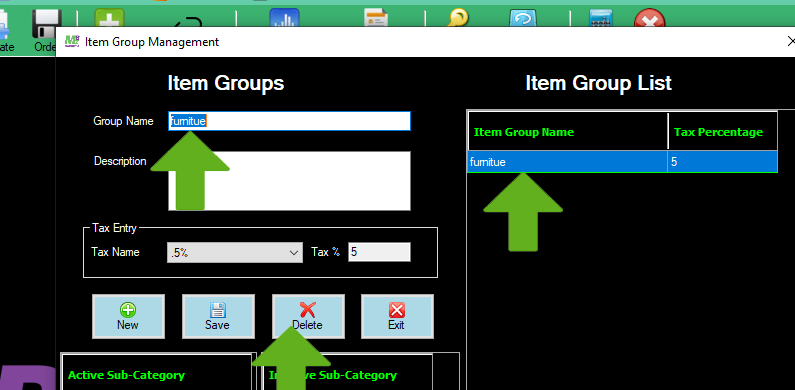The image size is (795, 390).
Task: Click into the Description text box
Action: pyautogui.click(x=289, y=181)
